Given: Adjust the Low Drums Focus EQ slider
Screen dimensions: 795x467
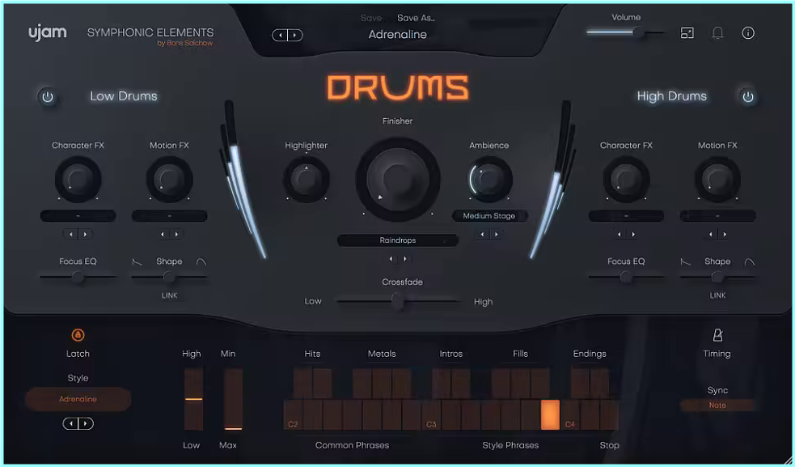Looking at the screenshot, I should (78, 277).
